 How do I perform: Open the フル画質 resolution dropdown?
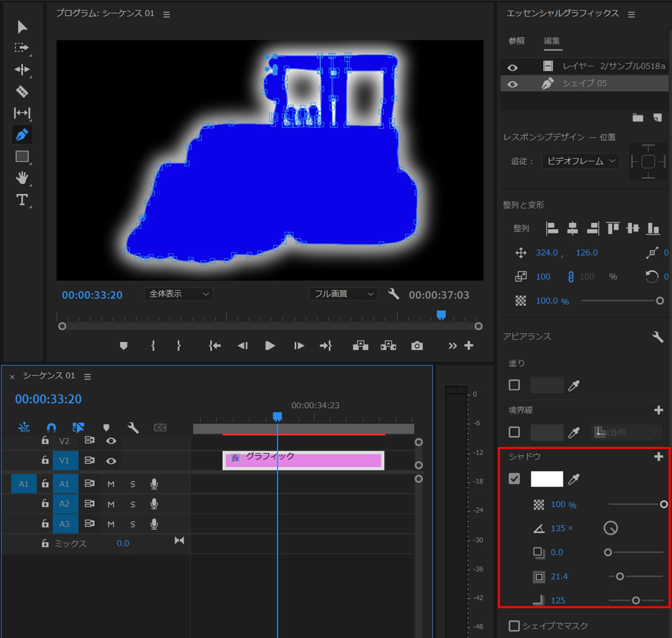[344, 294]
